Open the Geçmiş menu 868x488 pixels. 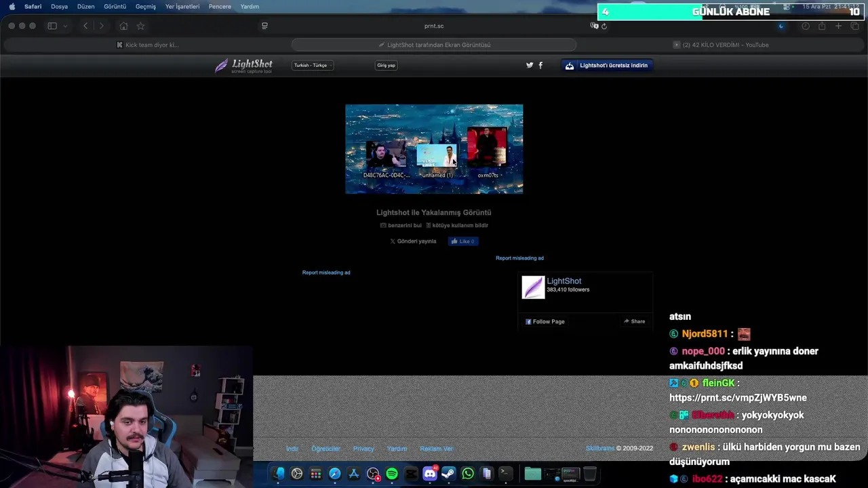point(146,6)
